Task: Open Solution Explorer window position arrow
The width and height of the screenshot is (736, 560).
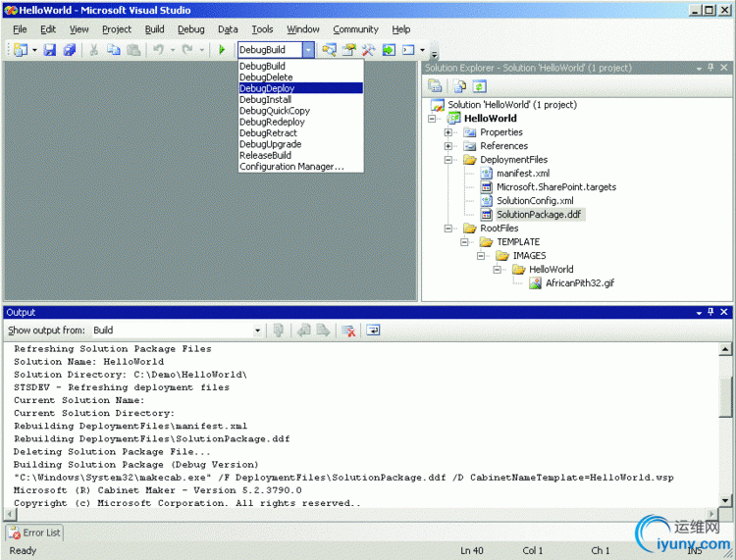Action: point(699,68)
